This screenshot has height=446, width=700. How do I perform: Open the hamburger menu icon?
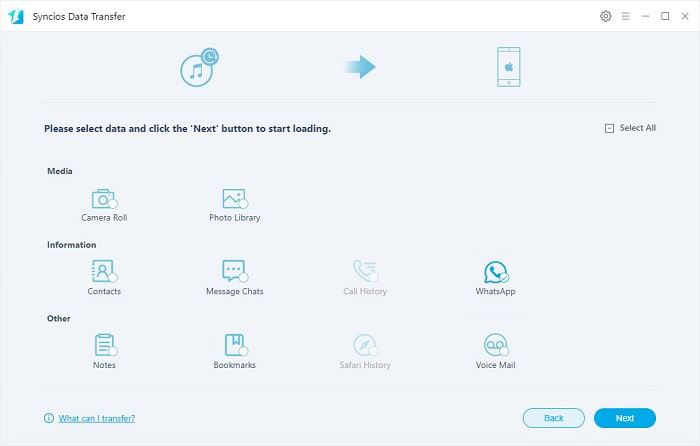pyautogui.click(x=625, y=16)
